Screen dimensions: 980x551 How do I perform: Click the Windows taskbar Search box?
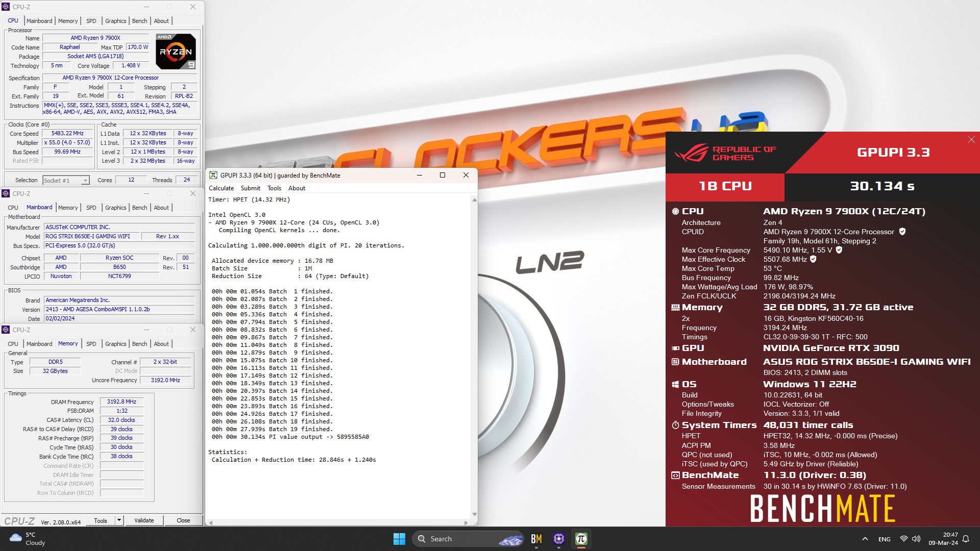[x=468, y=539]
